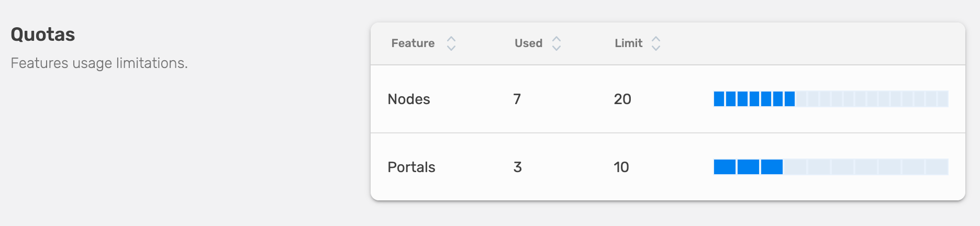Click the sort arrows beside Limit header

655,43
